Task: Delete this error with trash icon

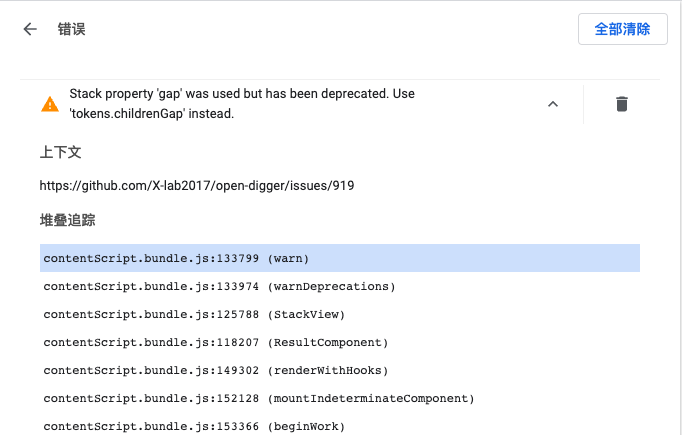Action: 622,104
